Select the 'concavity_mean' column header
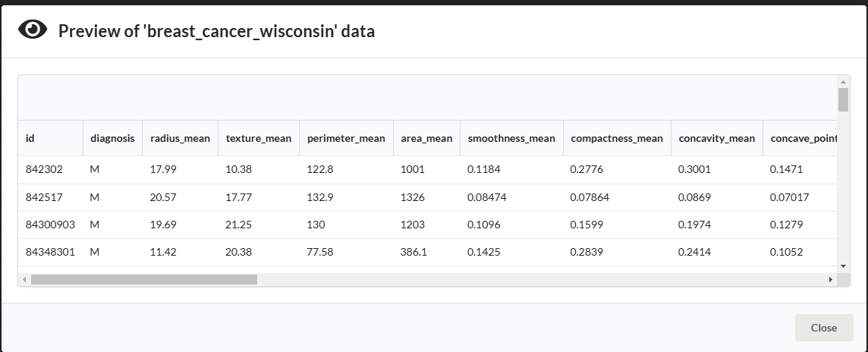 pos(716,138)
